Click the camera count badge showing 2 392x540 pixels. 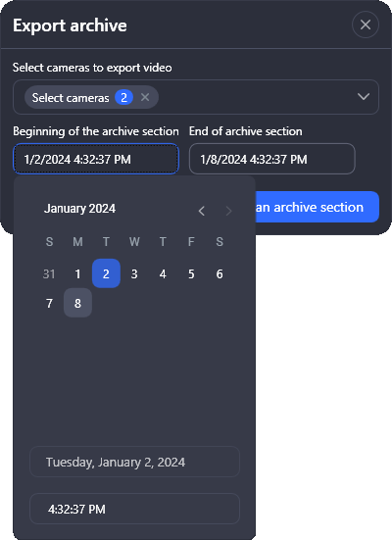coord(123,97)
